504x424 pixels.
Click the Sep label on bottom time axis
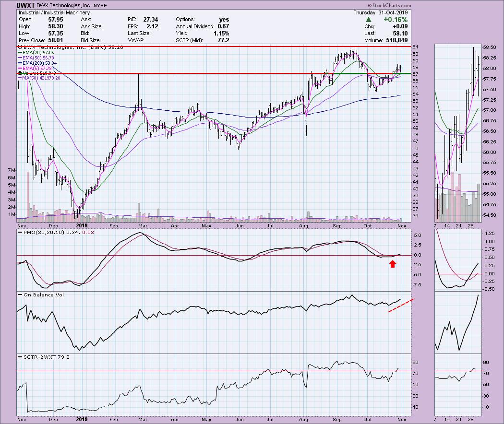click(x=337, y=419)
